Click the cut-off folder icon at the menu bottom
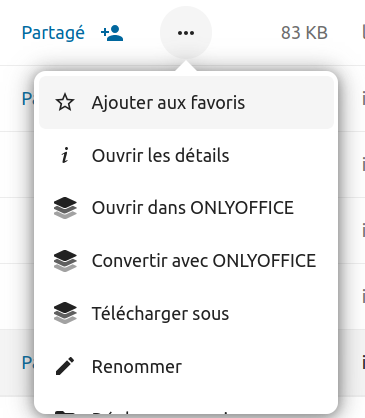365x418 pixels. coord(65,413)
